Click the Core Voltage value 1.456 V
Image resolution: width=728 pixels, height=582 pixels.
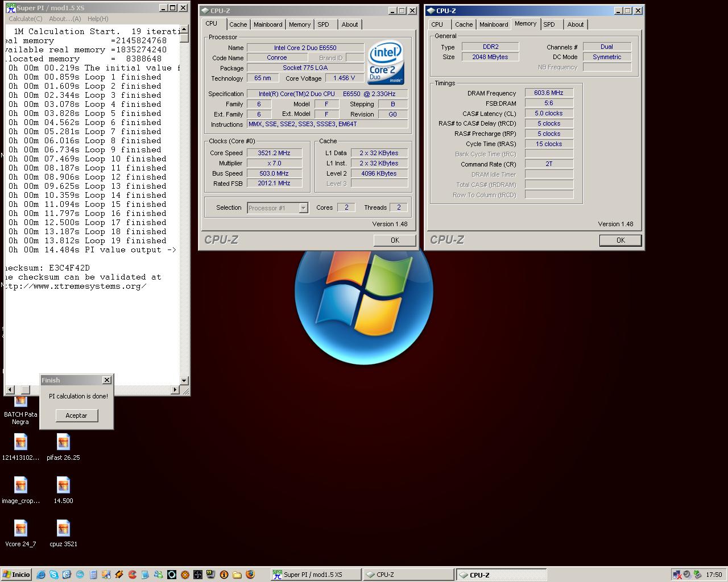click(x=345, y=78)
